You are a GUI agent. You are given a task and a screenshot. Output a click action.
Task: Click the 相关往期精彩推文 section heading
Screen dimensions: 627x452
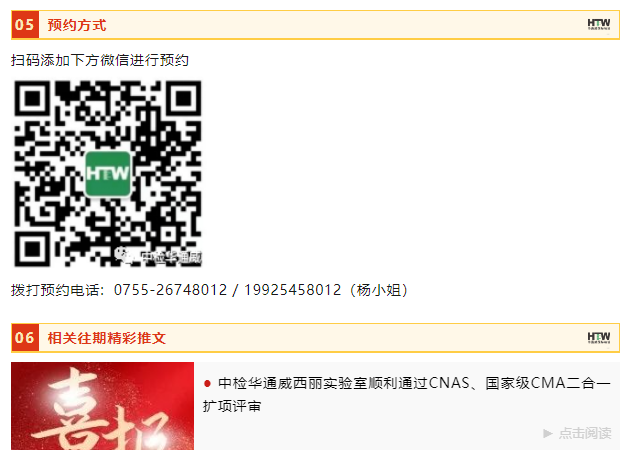pyautogui.click(x=106, y=338)
